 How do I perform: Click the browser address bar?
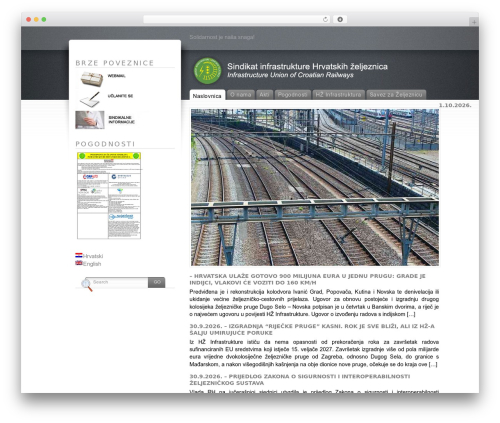[237, 19]
